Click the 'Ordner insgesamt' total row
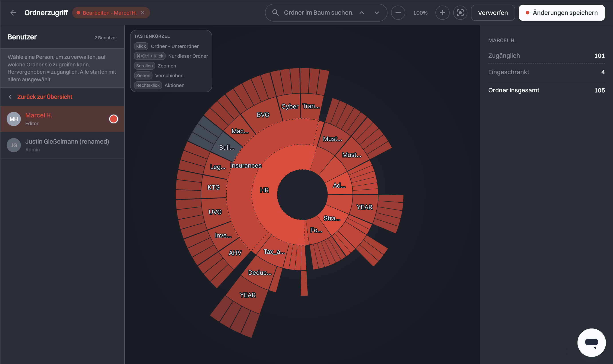 [546, 90]
